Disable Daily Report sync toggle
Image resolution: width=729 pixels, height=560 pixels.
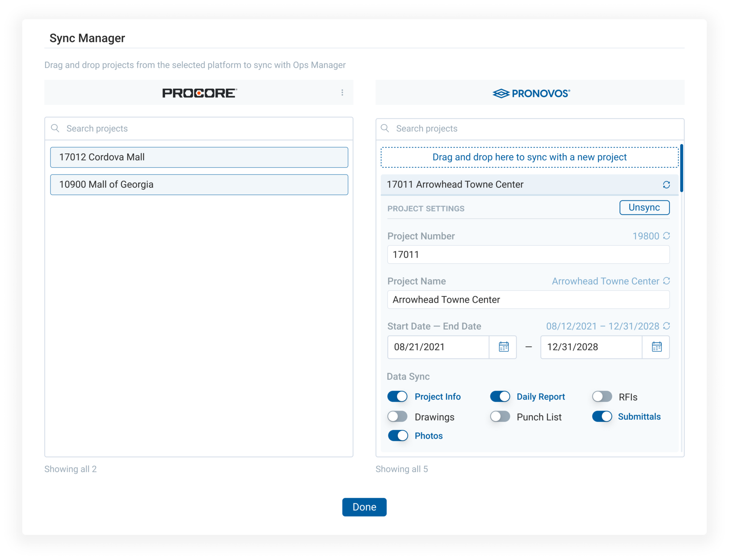pyautogui.click(x=500, y=396)
